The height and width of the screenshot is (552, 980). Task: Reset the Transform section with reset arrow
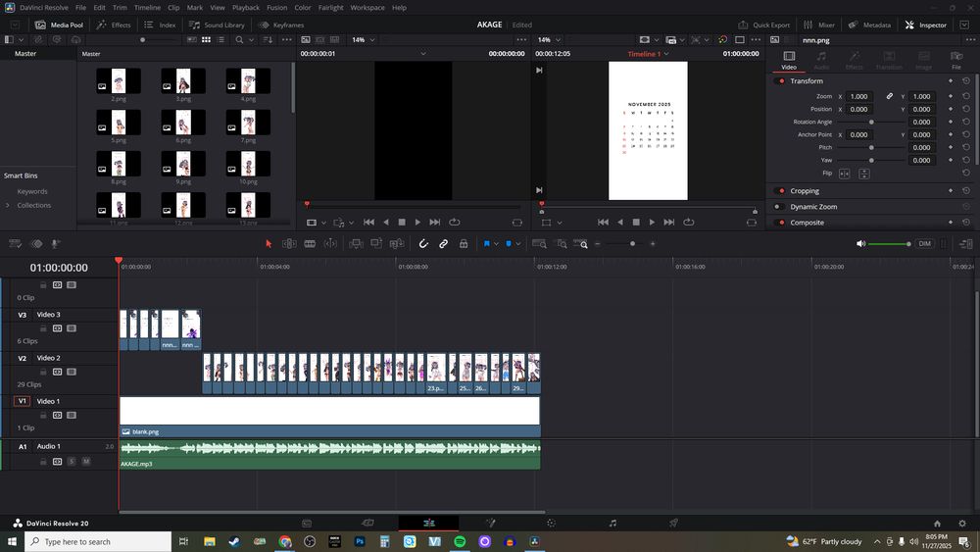point(966,81)
